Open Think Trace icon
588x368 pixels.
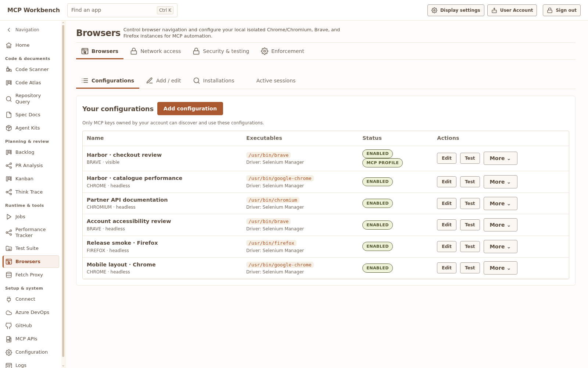point(9,192)
